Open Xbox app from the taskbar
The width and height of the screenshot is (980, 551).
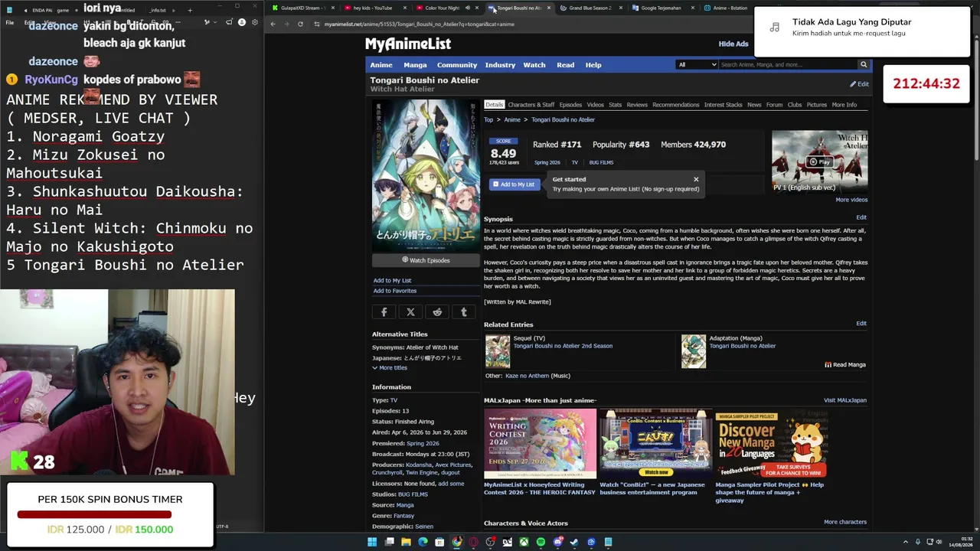[524, 542]
